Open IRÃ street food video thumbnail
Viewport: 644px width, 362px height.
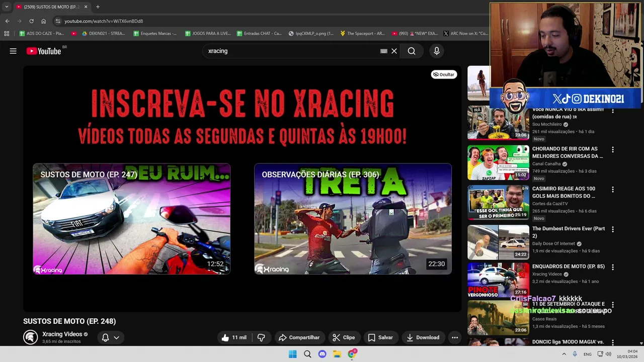(498, 122)
